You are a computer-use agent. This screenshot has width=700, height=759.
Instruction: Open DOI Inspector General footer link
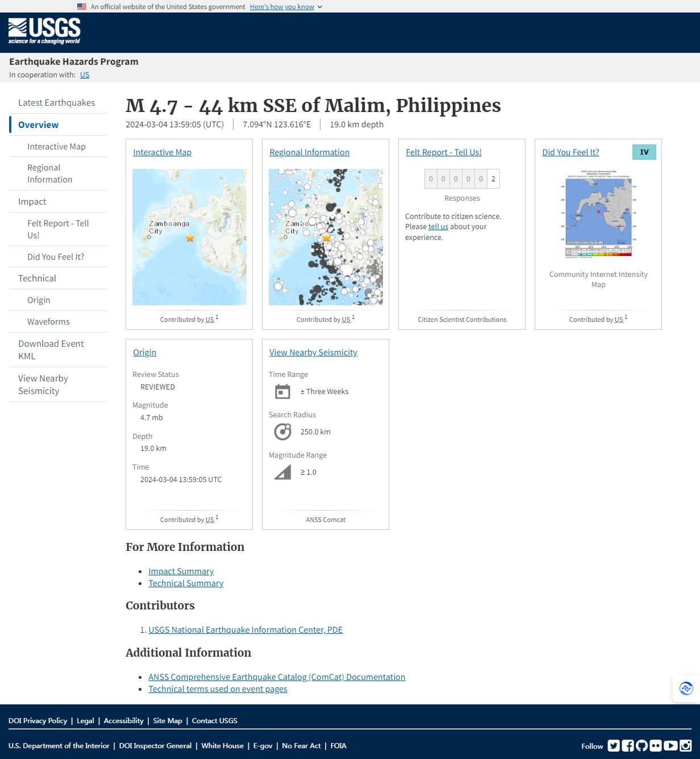[155, 746]
